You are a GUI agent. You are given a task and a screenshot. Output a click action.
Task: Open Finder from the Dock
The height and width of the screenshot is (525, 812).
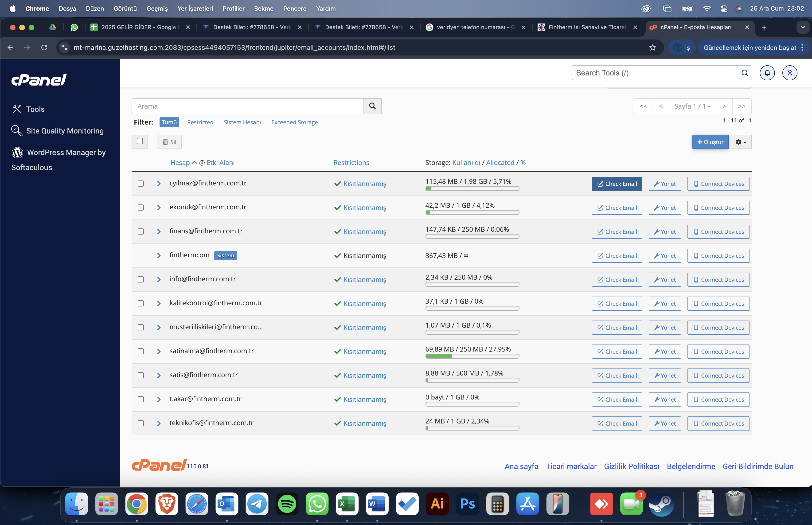coord(77,504)
